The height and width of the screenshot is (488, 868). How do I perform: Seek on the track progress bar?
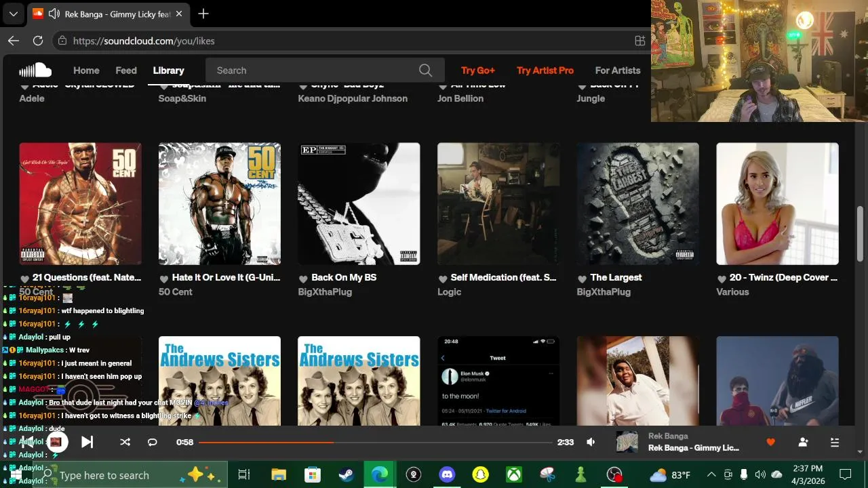(x=375, y=442)
